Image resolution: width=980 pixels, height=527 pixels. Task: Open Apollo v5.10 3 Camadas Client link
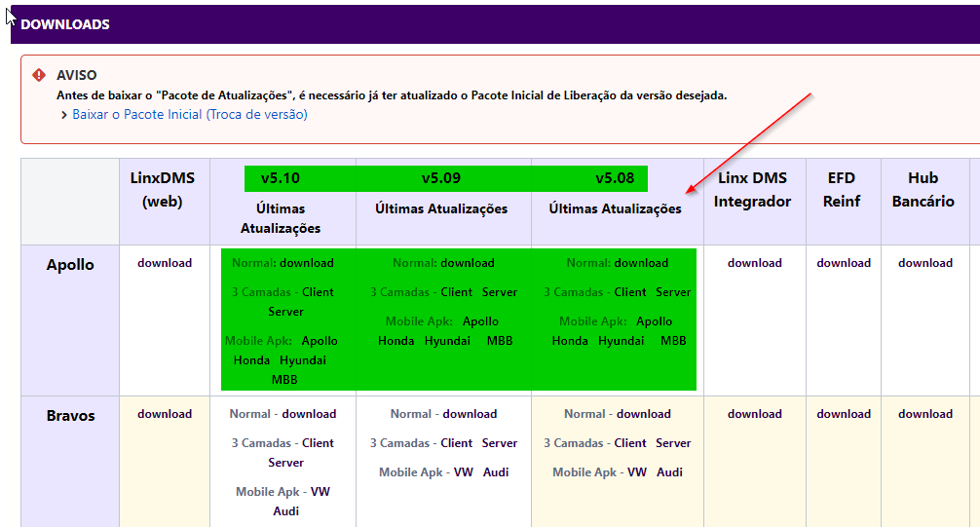319,292
